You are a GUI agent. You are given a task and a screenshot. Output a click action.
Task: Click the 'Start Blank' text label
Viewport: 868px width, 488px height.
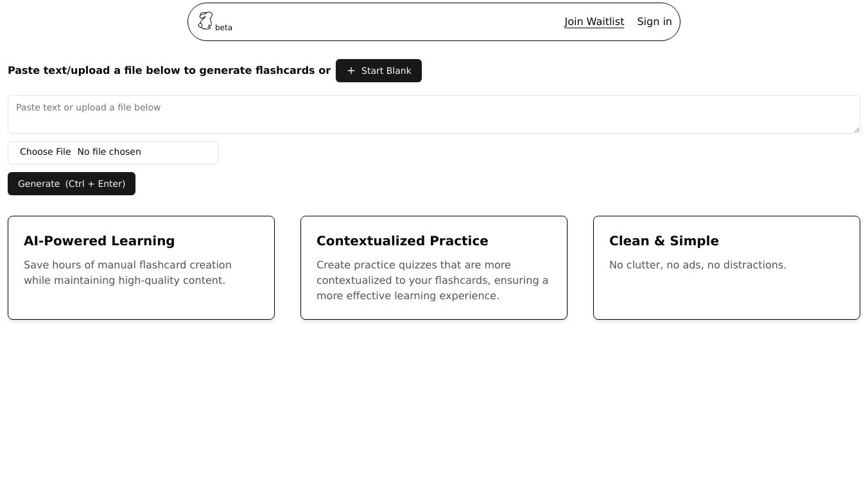point(386,71)
